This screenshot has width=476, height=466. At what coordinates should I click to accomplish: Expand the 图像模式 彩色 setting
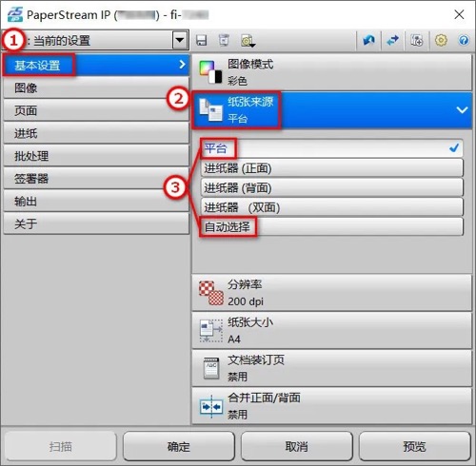(332, 72)
